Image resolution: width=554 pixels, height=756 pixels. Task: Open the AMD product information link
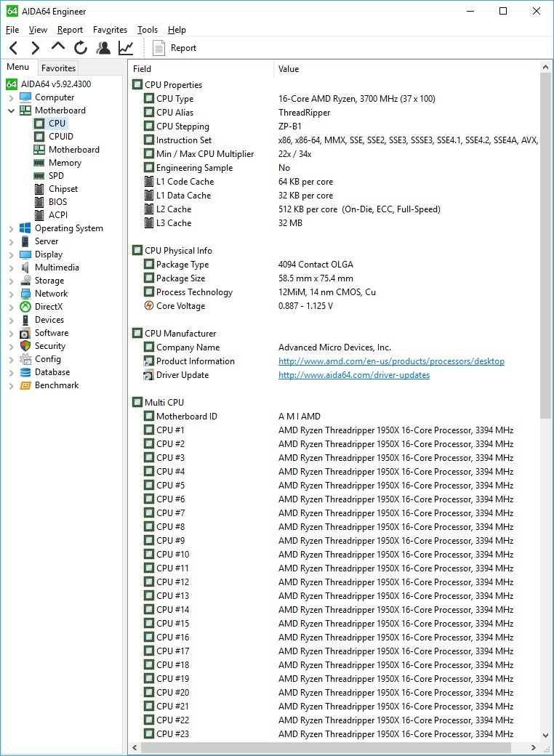pyautogui.click(x=391, y=361)
